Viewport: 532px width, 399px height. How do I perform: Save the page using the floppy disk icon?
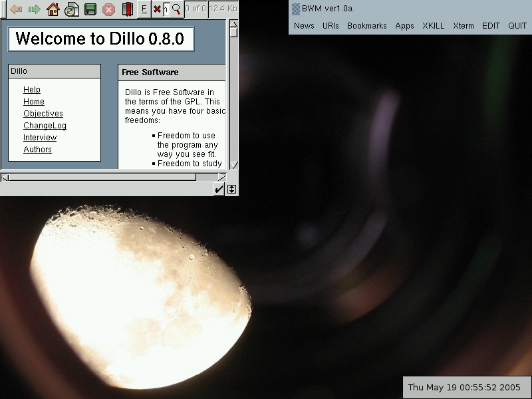[90, 9]
